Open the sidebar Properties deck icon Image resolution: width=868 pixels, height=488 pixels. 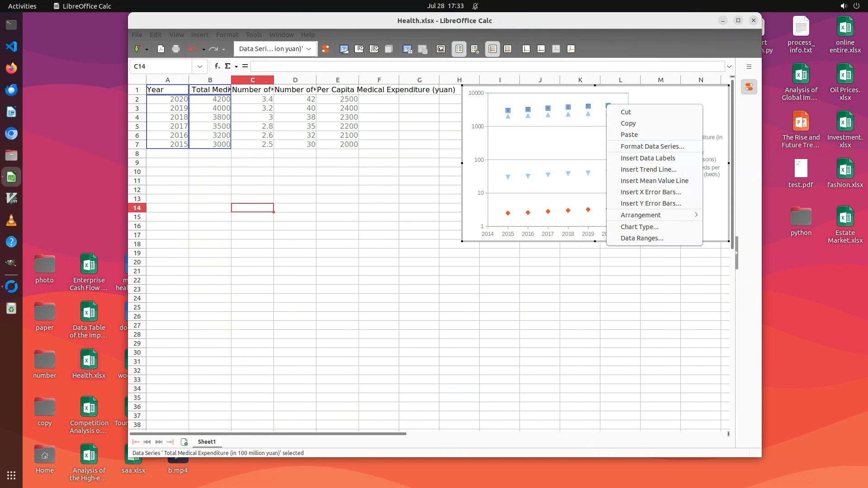click(x=749, y=87)
